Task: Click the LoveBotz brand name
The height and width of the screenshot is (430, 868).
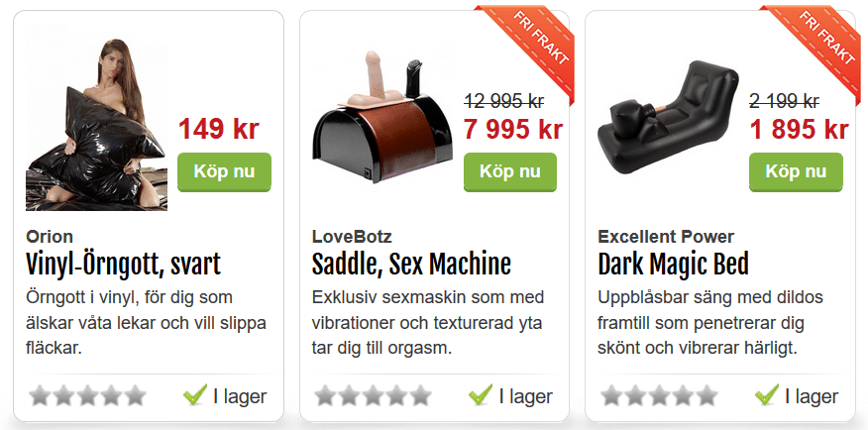Action: pyautogui.click(x=352, y=237)
